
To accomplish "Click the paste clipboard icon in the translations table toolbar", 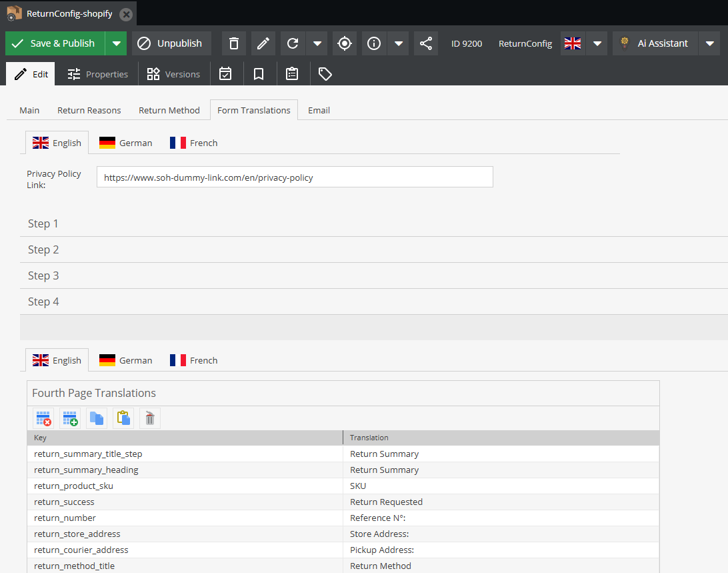I will pyautogui.click(x=123, y=418).
